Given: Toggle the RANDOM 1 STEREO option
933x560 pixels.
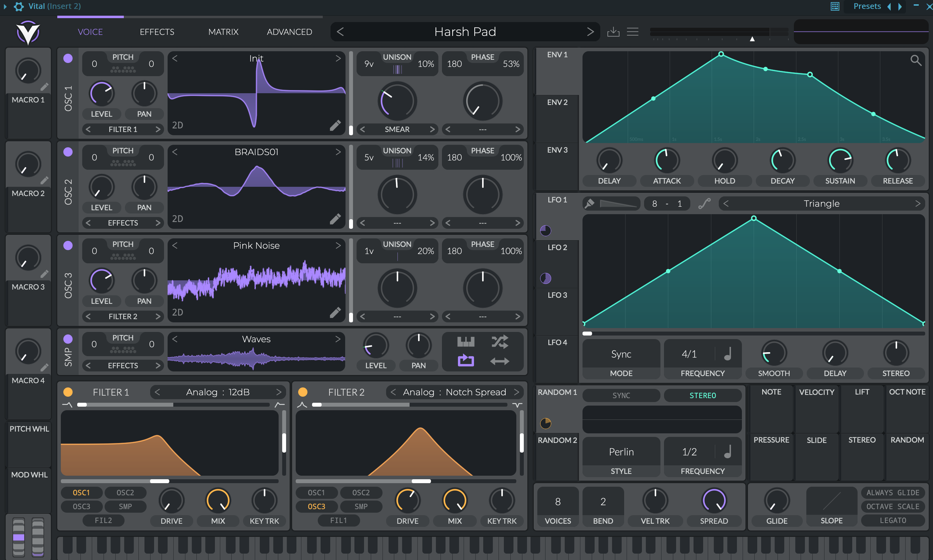Looking at the screenshot, I should click(702, 396).
